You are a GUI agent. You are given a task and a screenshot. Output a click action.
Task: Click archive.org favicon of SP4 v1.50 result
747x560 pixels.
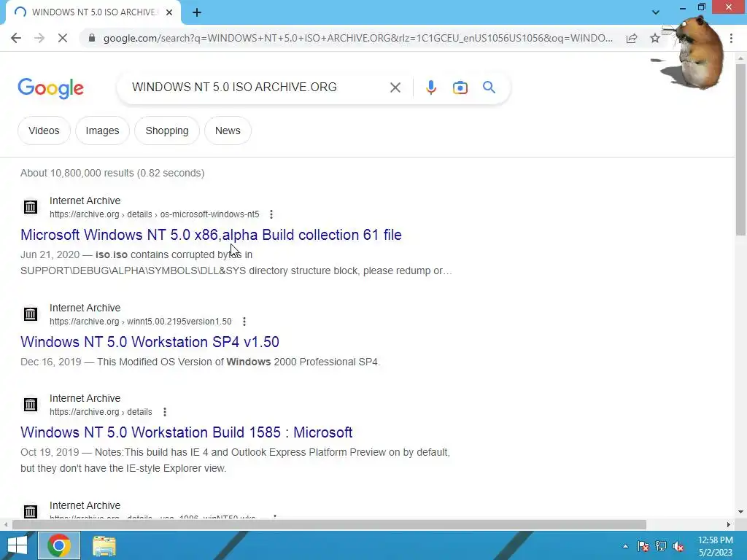click(x=31, y=314)
